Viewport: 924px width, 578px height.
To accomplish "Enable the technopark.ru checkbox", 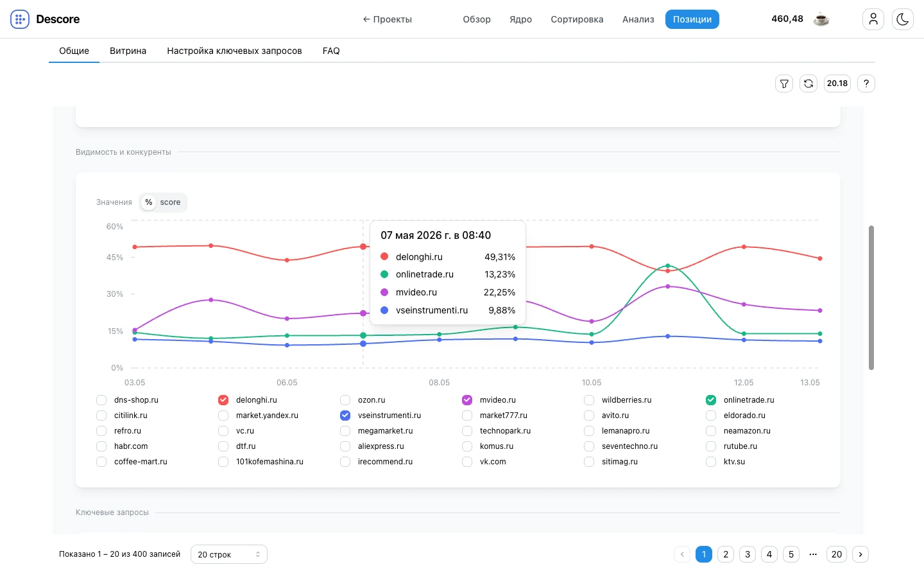I will [467, 431].
